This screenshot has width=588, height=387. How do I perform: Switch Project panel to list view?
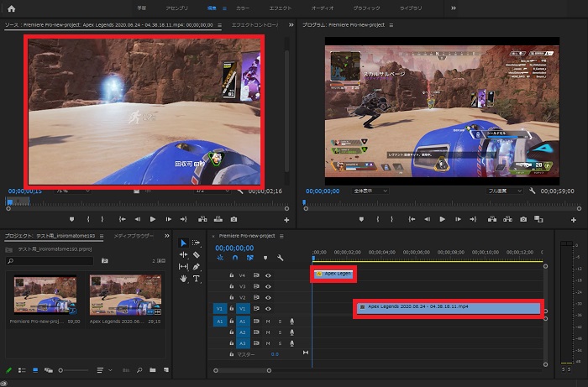[x=22, y=370]
